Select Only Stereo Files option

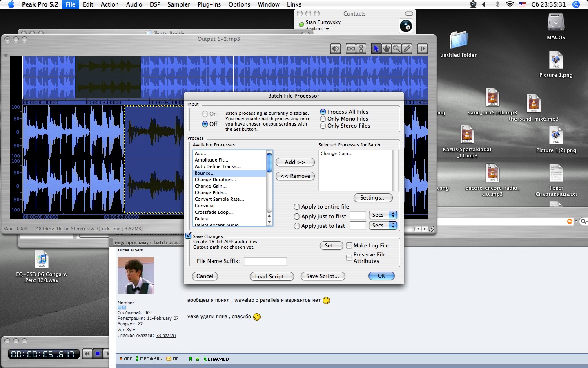click(323, 126)
